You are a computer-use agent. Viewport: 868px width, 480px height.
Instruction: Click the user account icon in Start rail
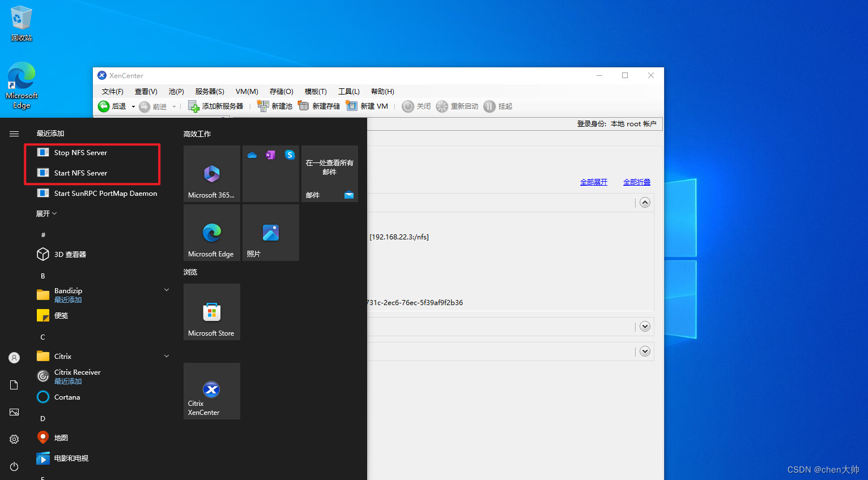(x=14, y=358)
